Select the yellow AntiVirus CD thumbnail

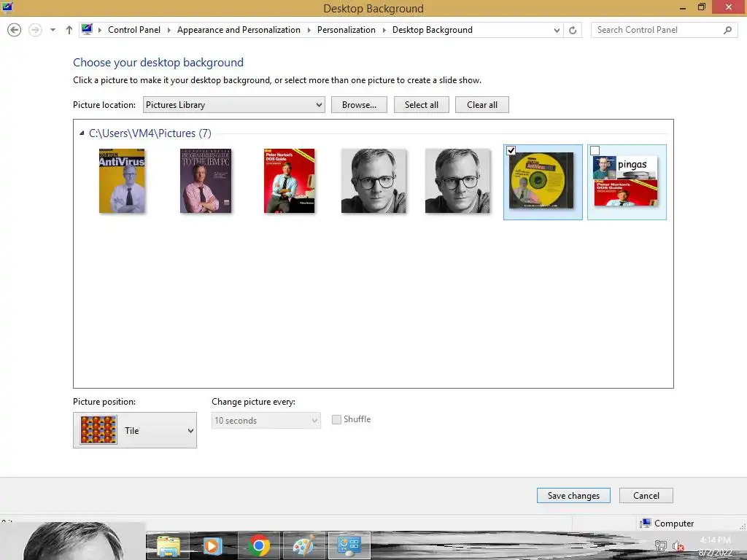tap(541, 181)
